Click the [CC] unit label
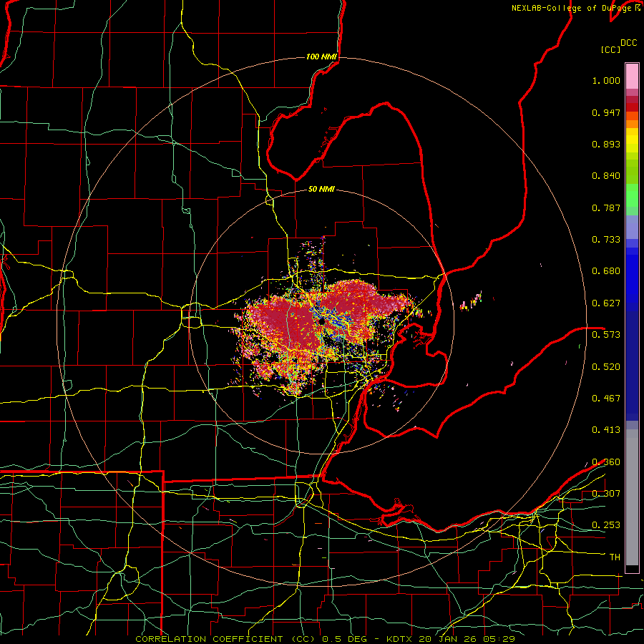644x644 pixels. (610, 49)
